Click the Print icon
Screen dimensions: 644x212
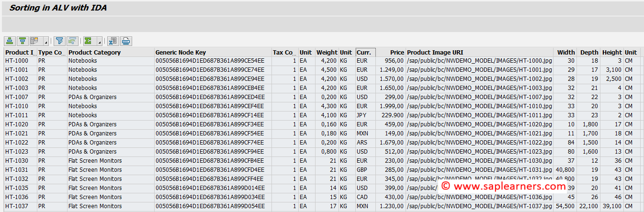125,41
